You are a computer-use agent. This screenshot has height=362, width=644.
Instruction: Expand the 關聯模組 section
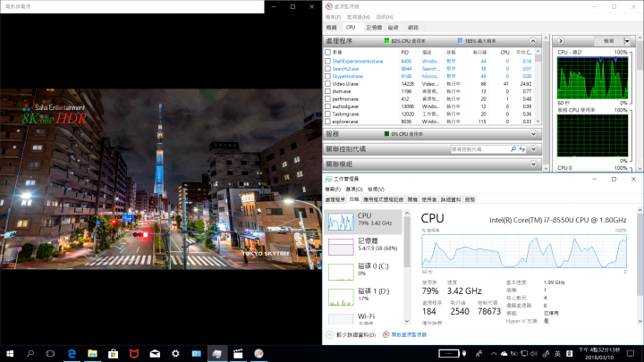533,164
